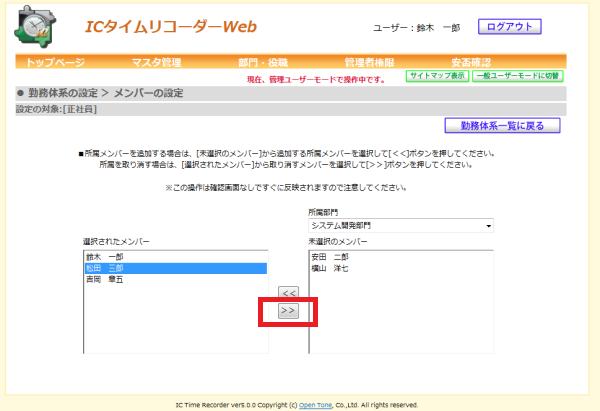
Task: Open the 部門・役職 menu
Action: coord(262,62)
